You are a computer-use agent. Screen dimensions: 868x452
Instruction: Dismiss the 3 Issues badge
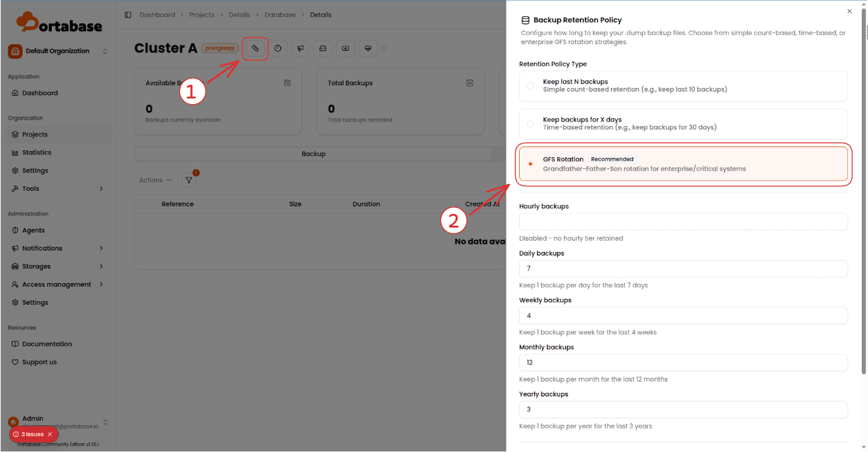click(50, 434)
